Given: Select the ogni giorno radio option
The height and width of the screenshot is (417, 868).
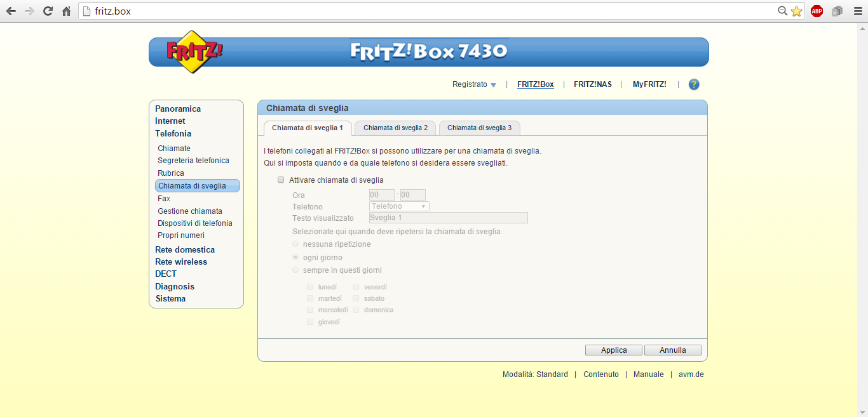Looking at the screenshot, I should 295,258.
